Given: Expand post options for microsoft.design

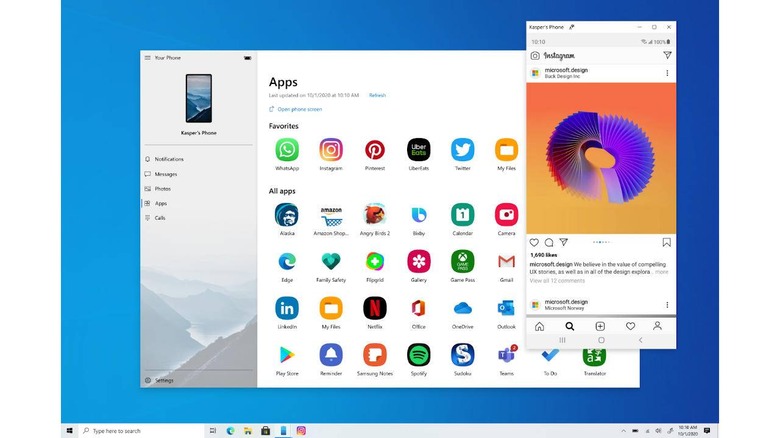Looking at the screenshot, I should point(667,73).
